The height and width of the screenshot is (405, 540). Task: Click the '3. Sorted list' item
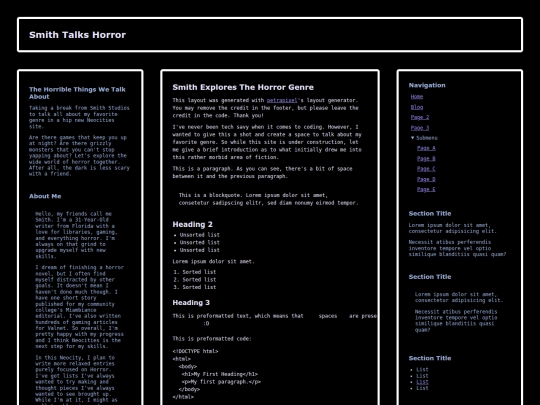pos(195,287)
